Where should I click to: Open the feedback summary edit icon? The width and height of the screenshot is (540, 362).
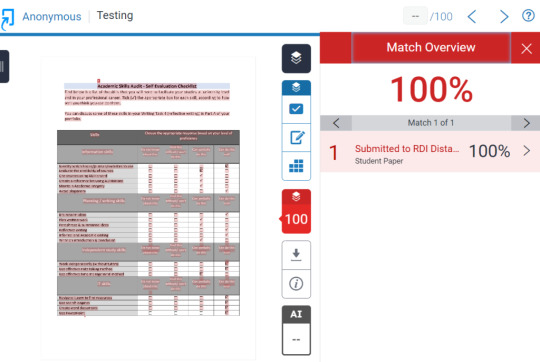(x=296, y=137)
